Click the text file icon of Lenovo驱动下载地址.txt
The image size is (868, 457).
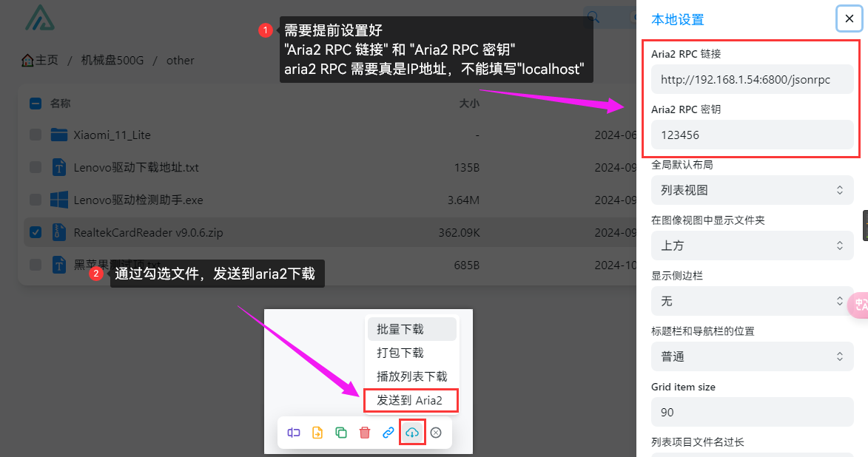(x=59, y=167)
